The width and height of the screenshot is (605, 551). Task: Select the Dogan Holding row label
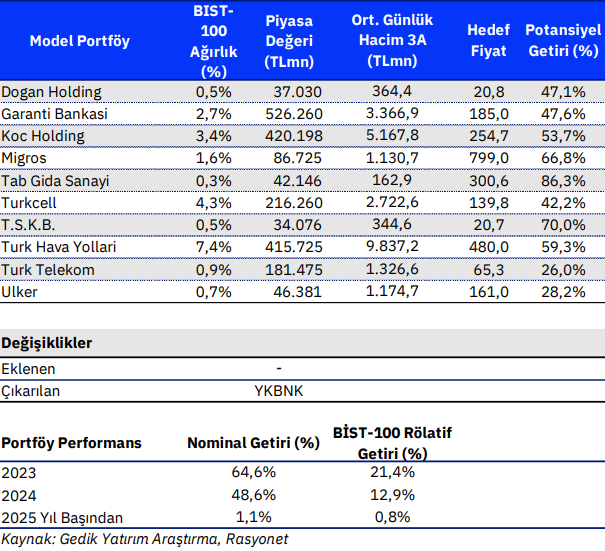tap(51, 92)
